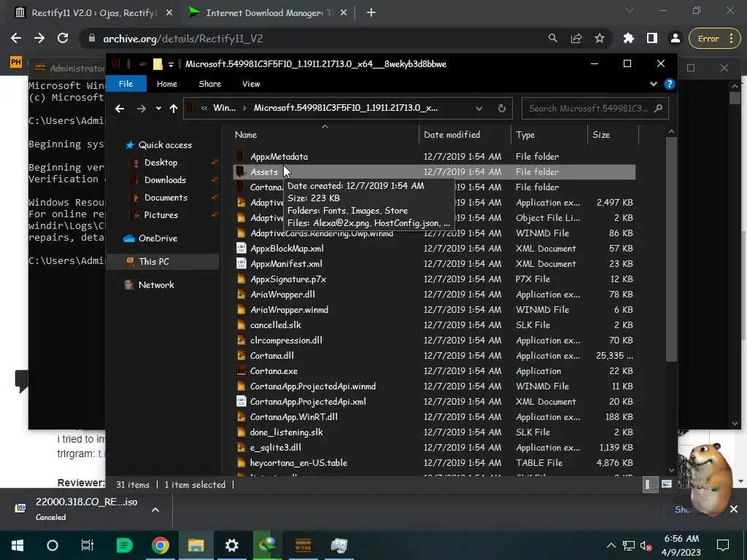Open recent locations dropdown in Explorer
Image resolution: width=747 pixels, height=560 pixels.
(x=158, y=109)
